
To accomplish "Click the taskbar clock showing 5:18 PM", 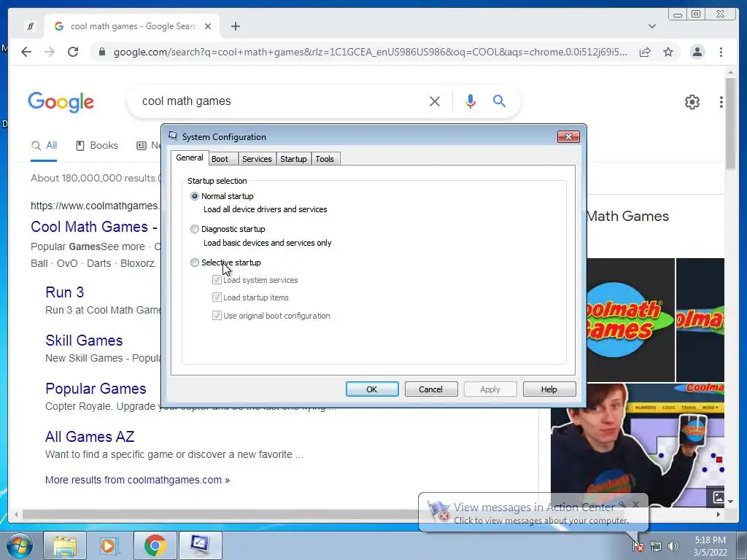I will (710, 546).
